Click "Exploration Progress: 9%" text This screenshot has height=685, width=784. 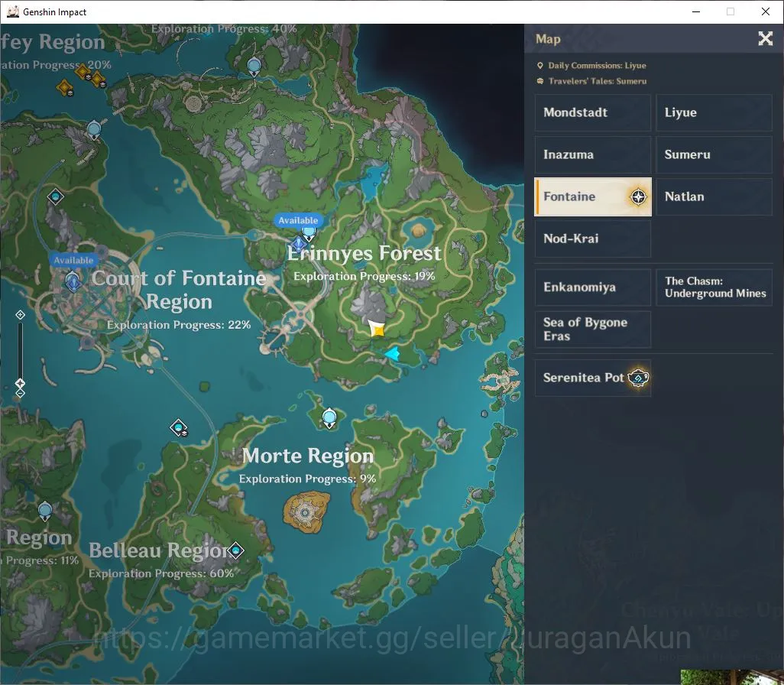[307, 479]
